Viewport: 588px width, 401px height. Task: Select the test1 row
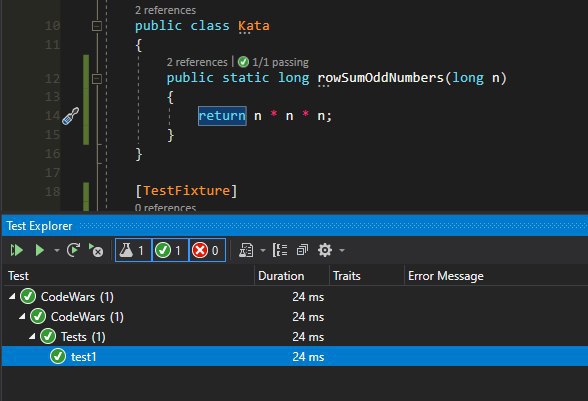295,356
